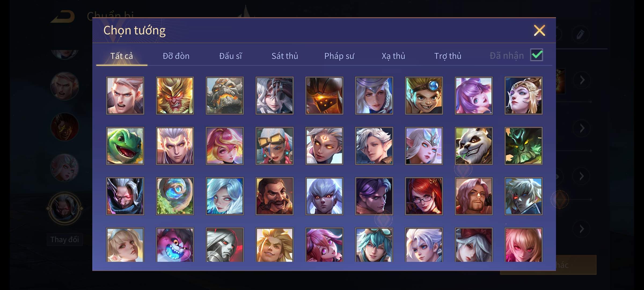This screenshot has height=290, width=644.
Task: Toggle the Đã nhận checkbox
Action: coord(537,55)
